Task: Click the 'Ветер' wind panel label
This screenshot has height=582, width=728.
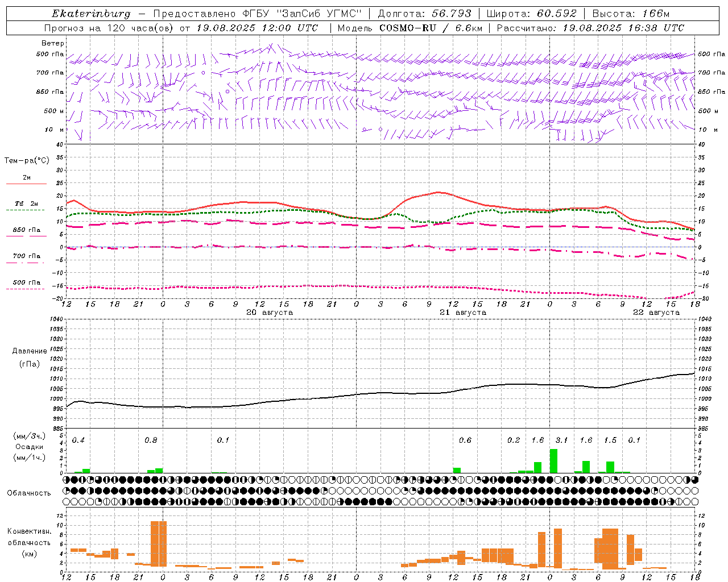Action: (x=53, y=43)
